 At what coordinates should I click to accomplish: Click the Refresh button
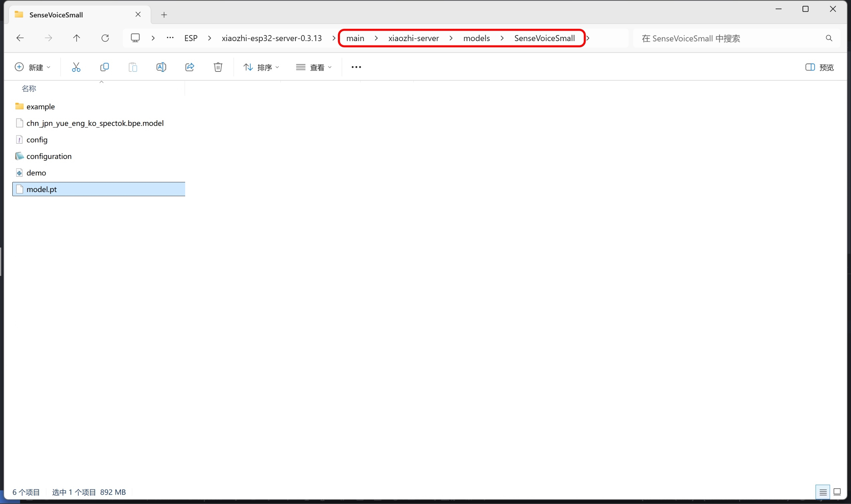105,38
